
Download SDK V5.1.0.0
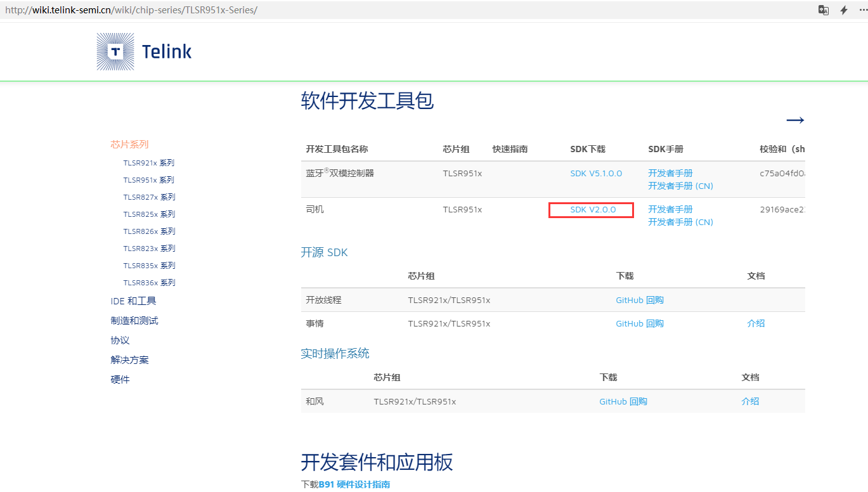click(x=596, y=174)
